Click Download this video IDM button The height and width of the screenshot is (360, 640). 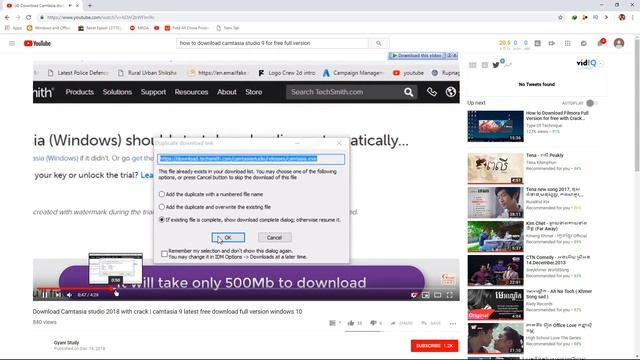point(418,56)
